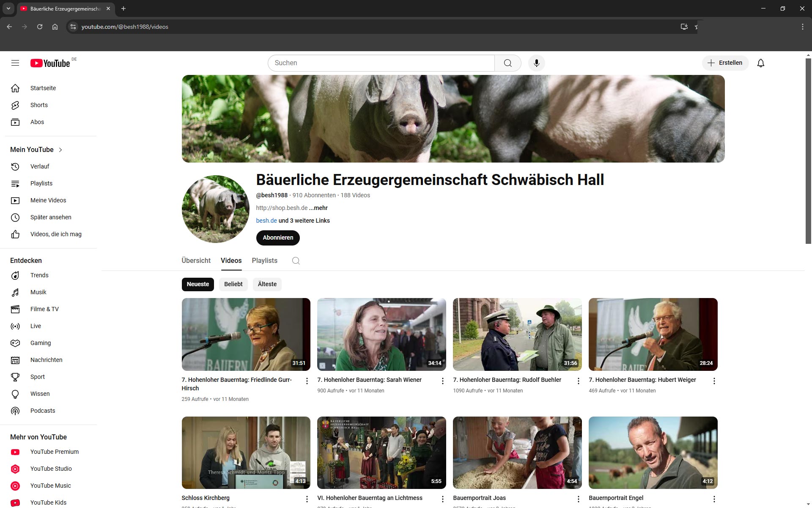Start a voice search

pos(536,63)
